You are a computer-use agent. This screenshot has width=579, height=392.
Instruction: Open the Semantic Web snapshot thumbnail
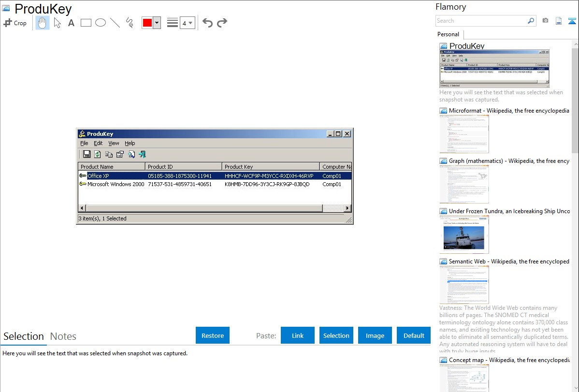[464, 285]
